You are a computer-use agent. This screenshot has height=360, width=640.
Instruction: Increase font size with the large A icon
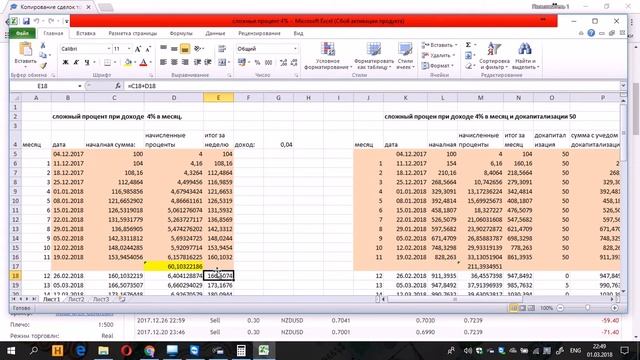coord(138,49)
